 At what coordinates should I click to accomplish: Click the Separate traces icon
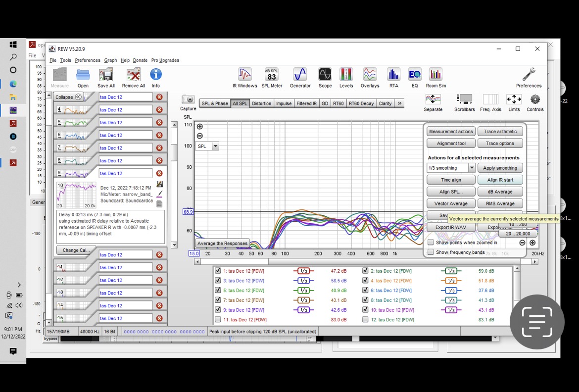pyautogui.click(x=433, y=102)
